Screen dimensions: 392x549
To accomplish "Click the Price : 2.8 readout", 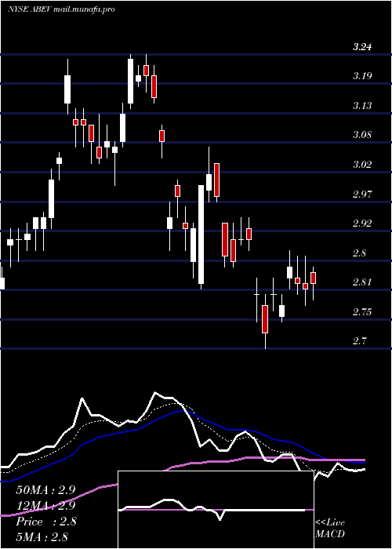I will pyautogui.click(x=45, y=522).
